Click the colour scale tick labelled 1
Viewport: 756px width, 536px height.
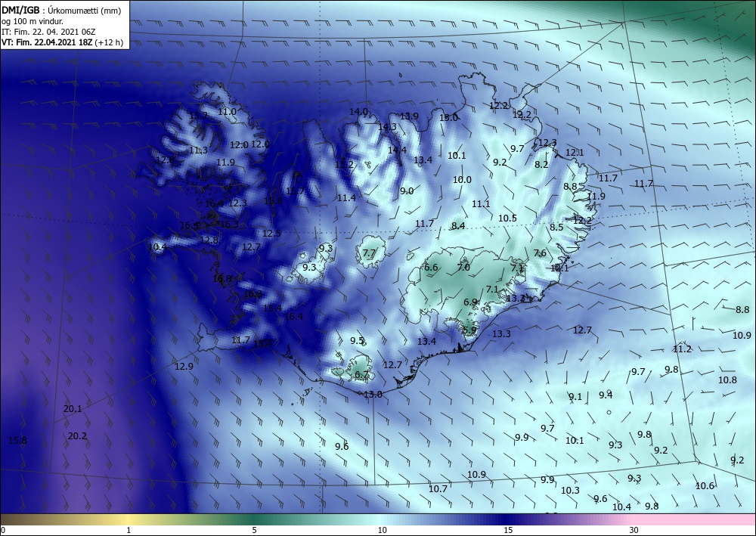pos(129,531)
